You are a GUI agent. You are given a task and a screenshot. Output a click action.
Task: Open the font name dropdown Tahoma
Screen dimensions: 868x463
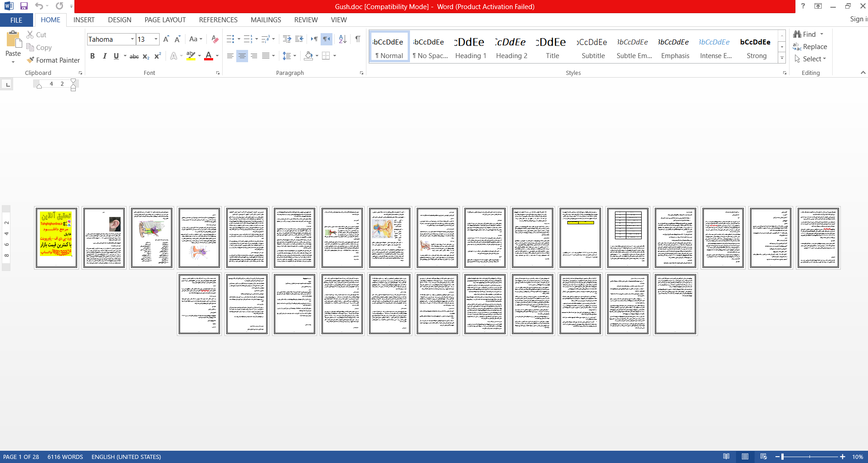coord(132,39)
